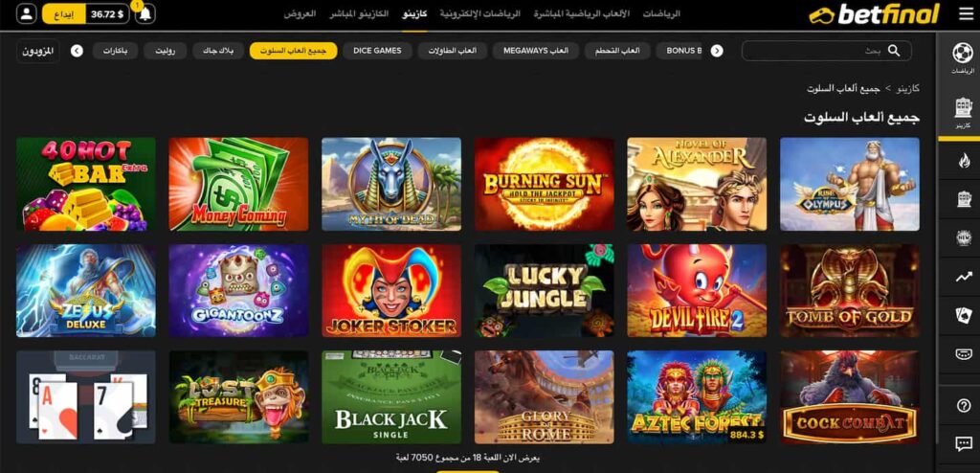Viewport: 980px width, 473px height.
Task: Click the magnifier search icon
Action: tap(894, 51)
